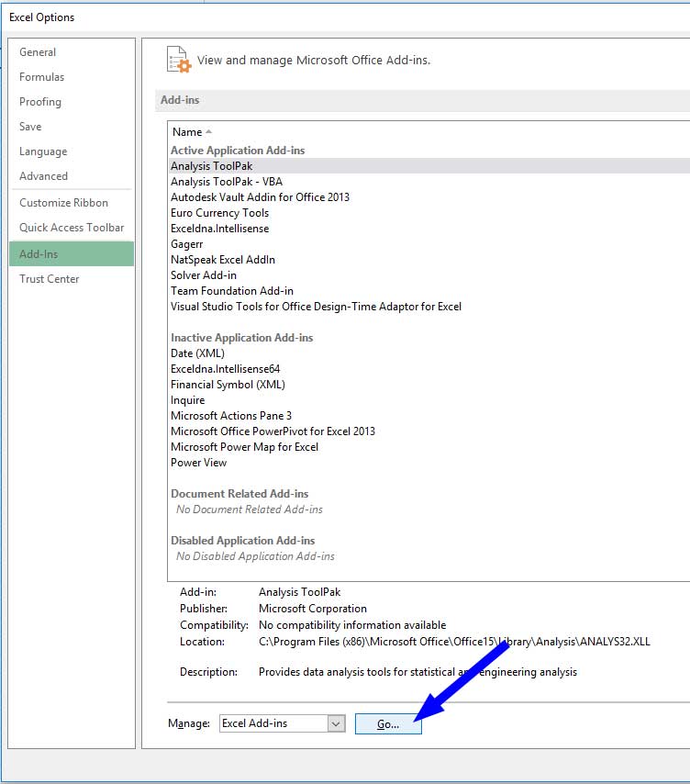The height and width of the screenshot is (784, 690).
Task: Click the Go... button
Action: click(388, 723)
